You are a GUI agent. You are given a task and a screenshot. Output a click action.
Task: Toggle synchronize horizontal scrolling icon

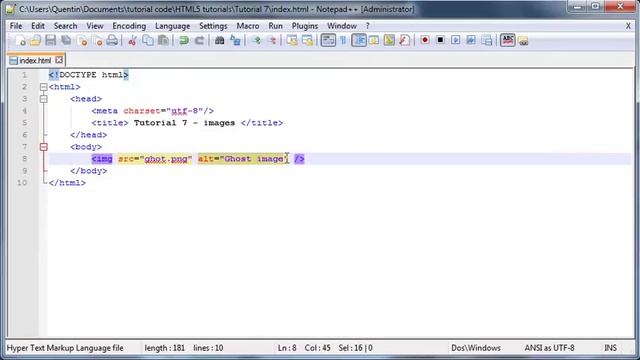point(307,40)
